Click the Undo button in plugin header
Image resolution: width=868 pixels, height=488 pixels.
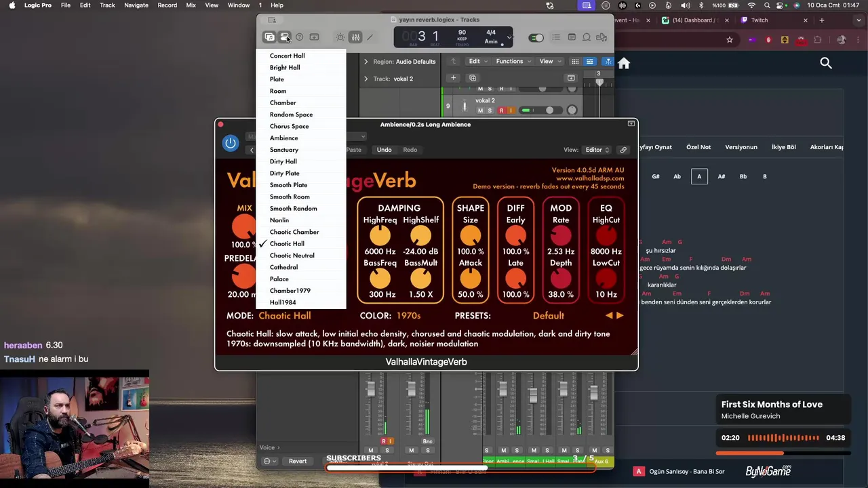(x=384, y=150)
